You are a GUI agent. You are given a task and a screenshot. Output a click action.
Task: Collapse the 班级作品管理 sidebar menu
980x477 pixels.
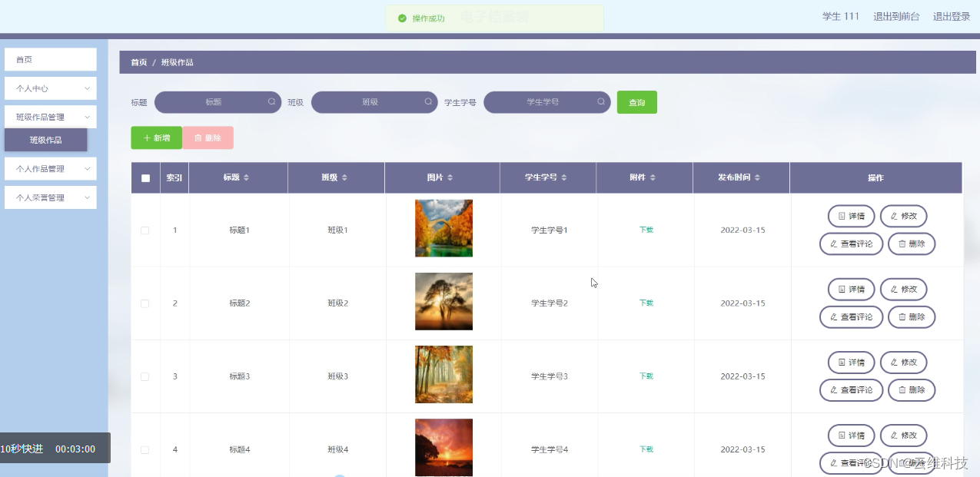(51, 117)
